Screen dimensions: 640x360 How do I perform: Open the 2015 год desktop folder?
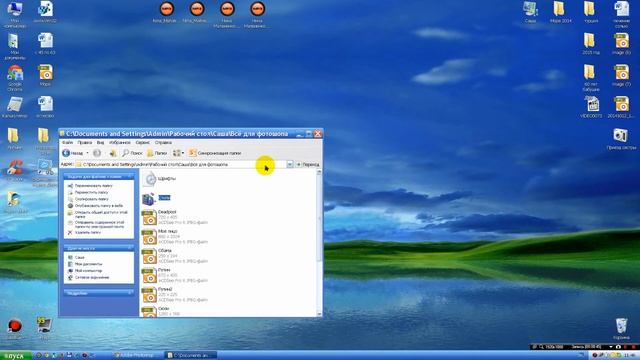[x=590, y=44]
